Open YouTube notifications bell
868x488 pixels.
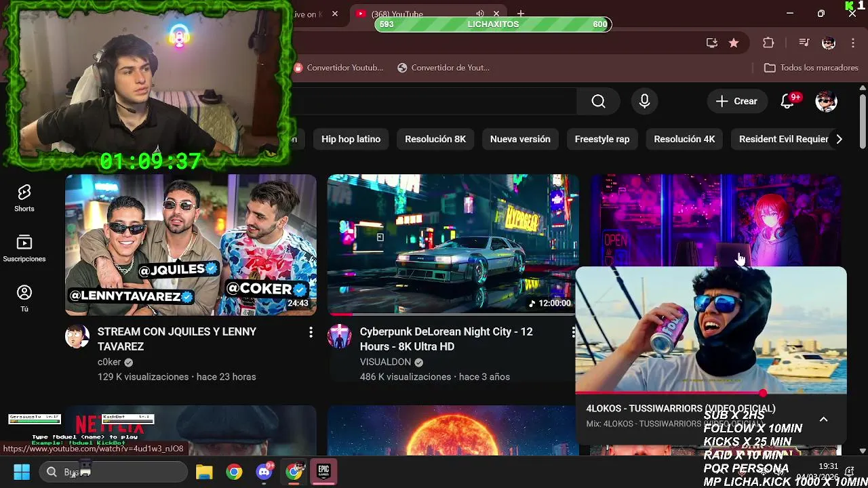click(787, 101)
